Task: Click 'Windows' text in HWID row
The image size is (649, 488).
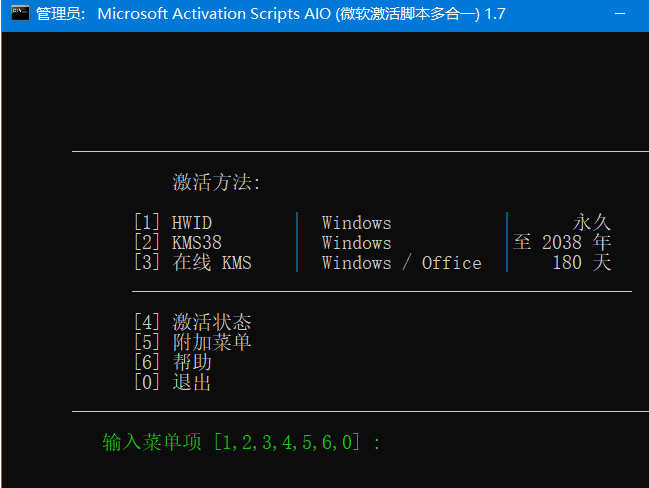Action: coord(357,223)
